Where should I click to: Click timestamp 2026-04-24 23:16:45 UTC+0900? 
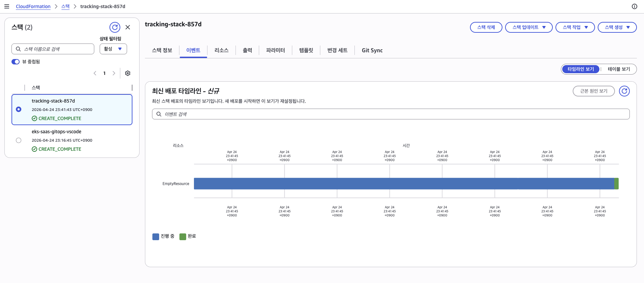click(x=62, y=140)
